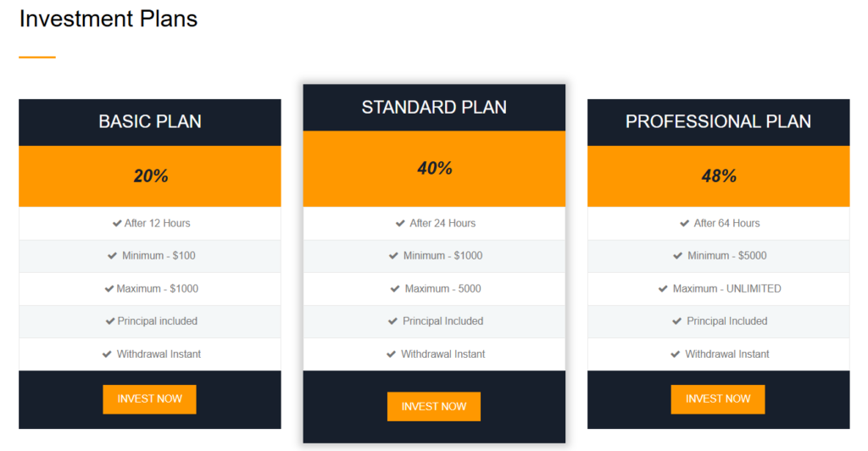The image size is (868, 451).
Task: Click checkmark icon beside Maximum - UNLIMITED
Action: (663, 288)
